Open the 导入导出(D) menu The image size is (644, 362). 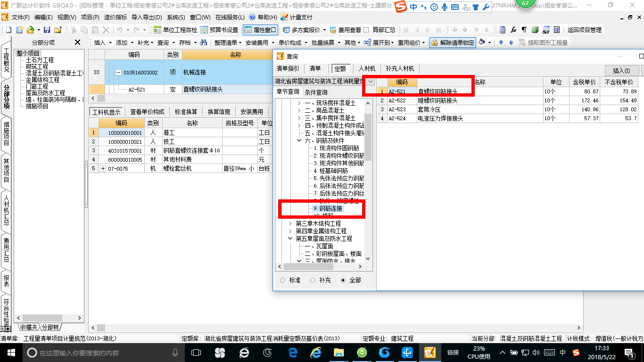pos(147,17)
